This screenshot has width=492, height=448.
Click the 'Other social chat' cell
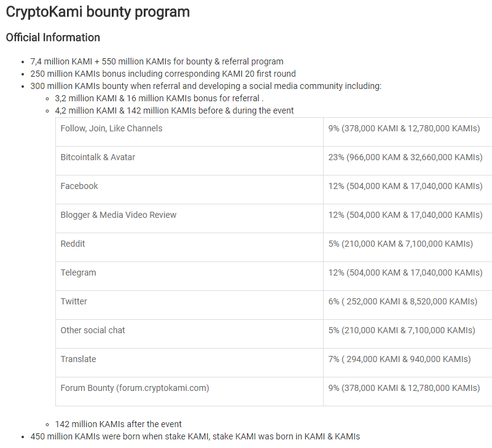(x=189, y=334)
